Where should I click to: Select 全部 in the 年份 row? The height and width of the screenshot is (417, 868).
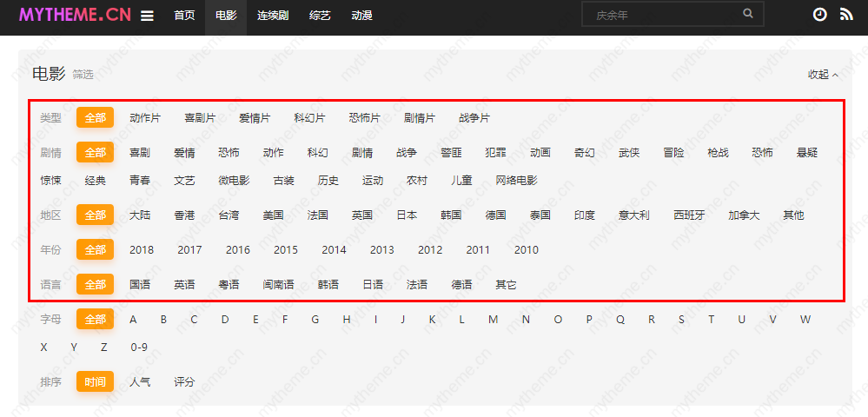click(x=95, y=250)
